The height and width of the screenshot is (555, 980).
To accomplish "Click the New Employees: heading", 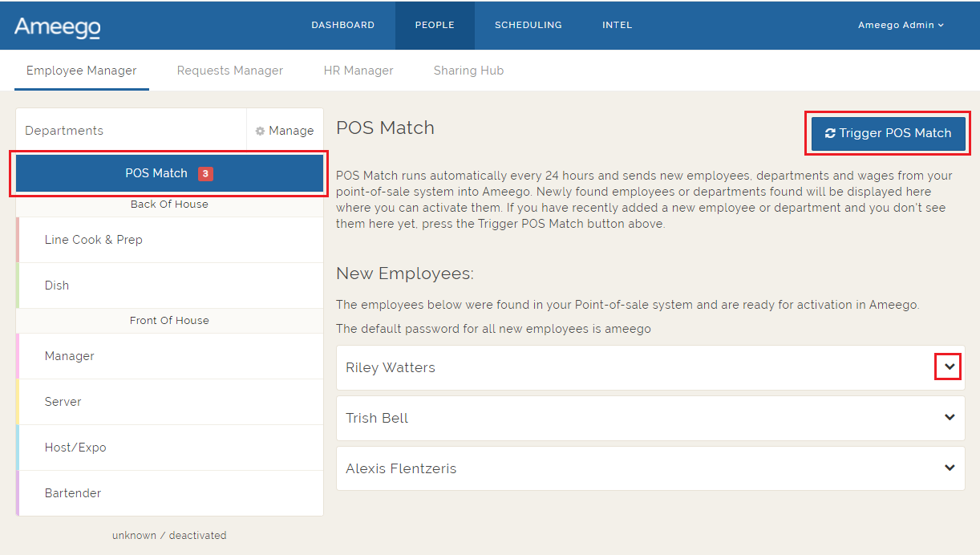I will 405,273.
